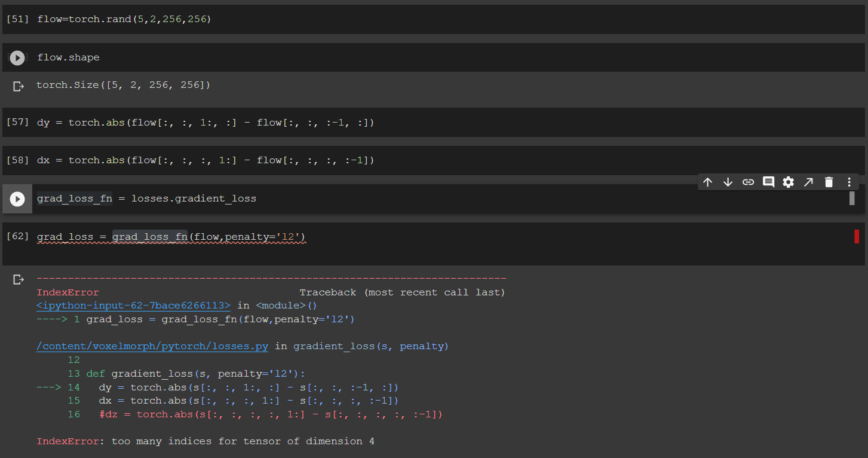
Task: Open the losses.py file link in traceback
Action: pos(151,346)
